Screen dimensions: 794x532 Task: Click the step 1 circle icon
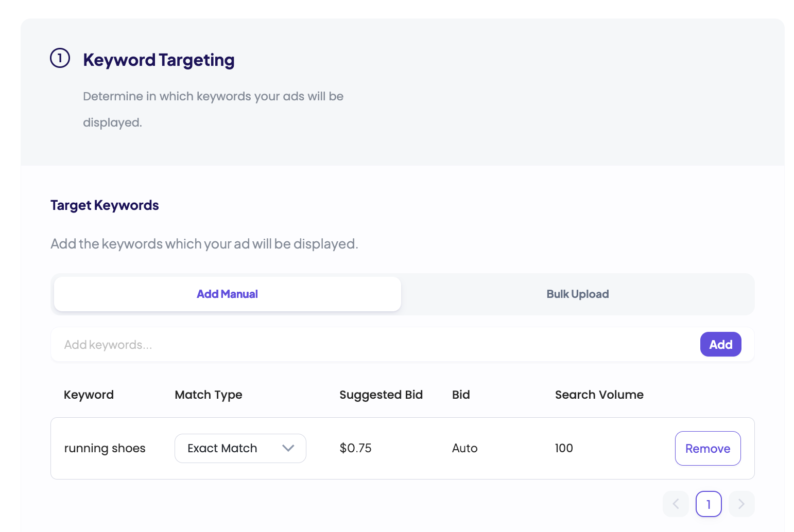point(60,58)
